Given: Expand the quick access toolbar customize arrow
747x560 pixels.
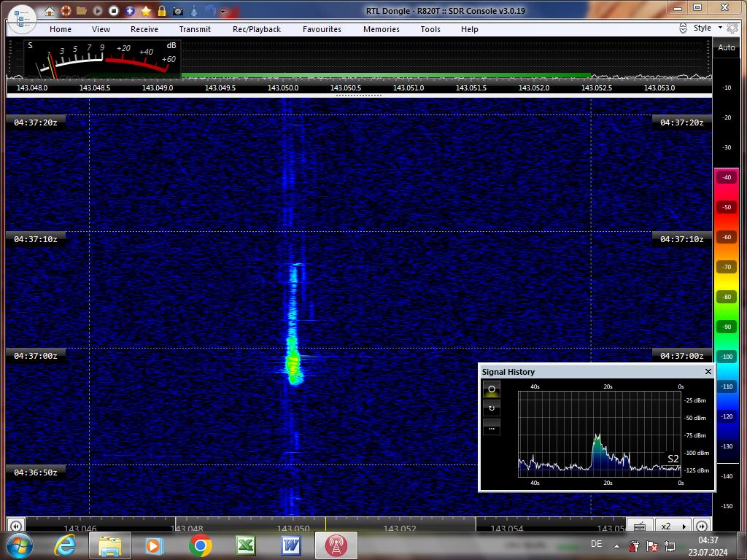Looking at the screenshot, I should coord(222,11).
